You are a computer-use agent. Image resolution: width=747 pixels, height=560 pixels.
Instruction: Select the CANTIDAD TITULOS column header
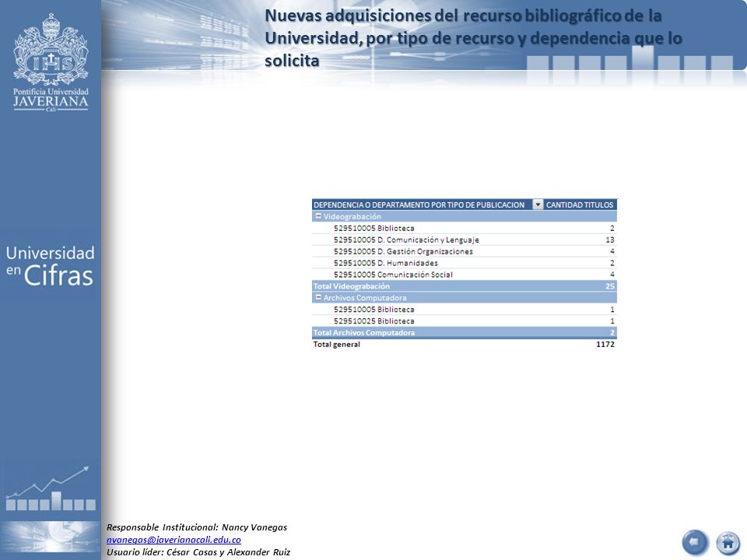coord(580,205)
